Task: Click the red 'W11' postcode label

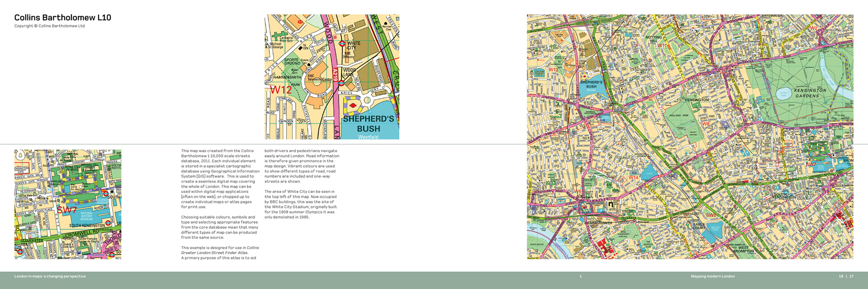Action: (x=662, y=46)
